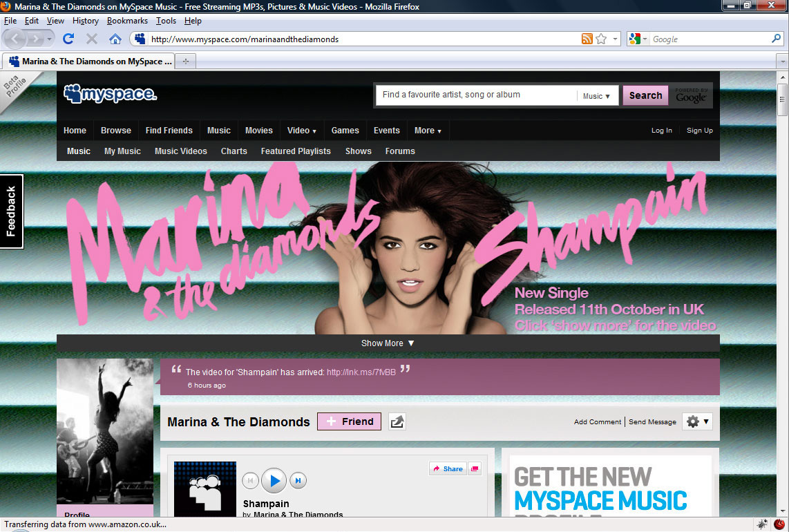This screenshot has width=789, height=532.
Task: Click the share arrow icon beside Friend
Action: click(397, 421)
